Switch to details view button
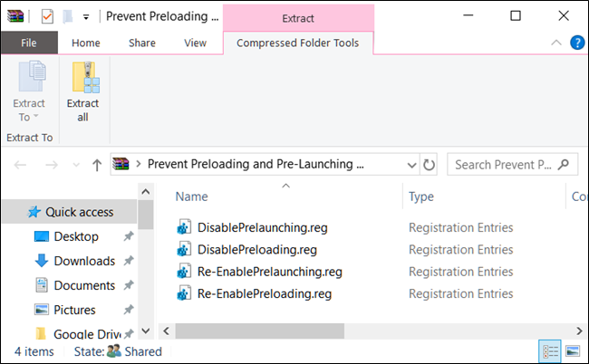Viewport: 589px width, 364px height. [549, 351]
